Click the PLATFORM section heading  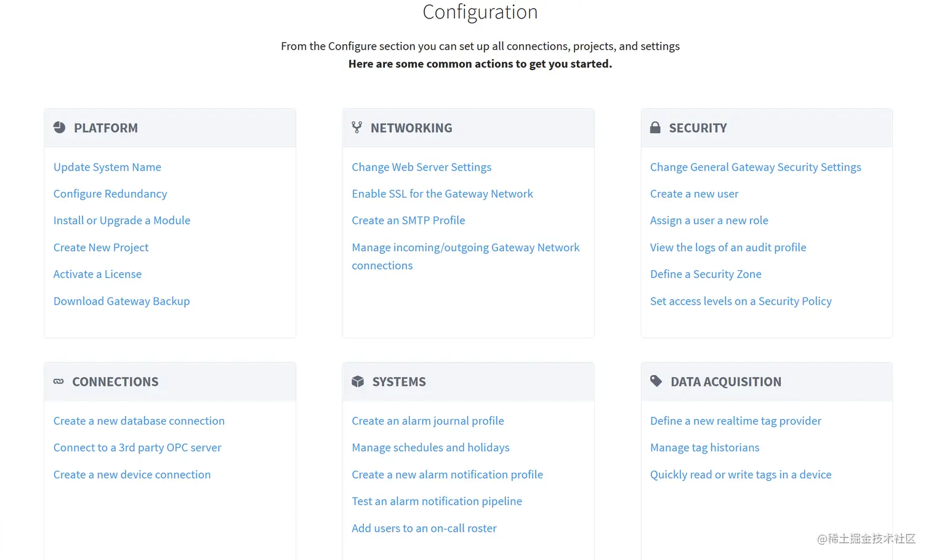coord(106,128)
